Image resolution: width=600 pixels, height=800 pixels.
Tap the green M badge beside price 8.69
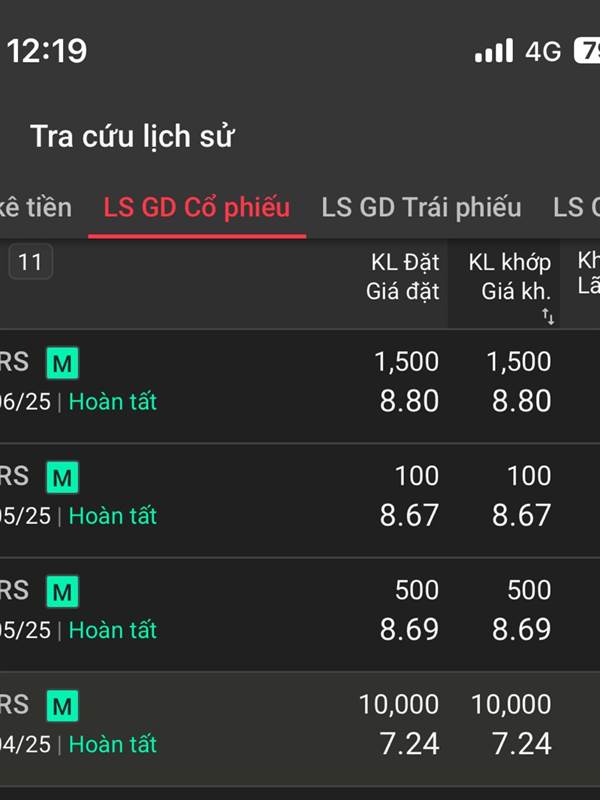[62, 591]
